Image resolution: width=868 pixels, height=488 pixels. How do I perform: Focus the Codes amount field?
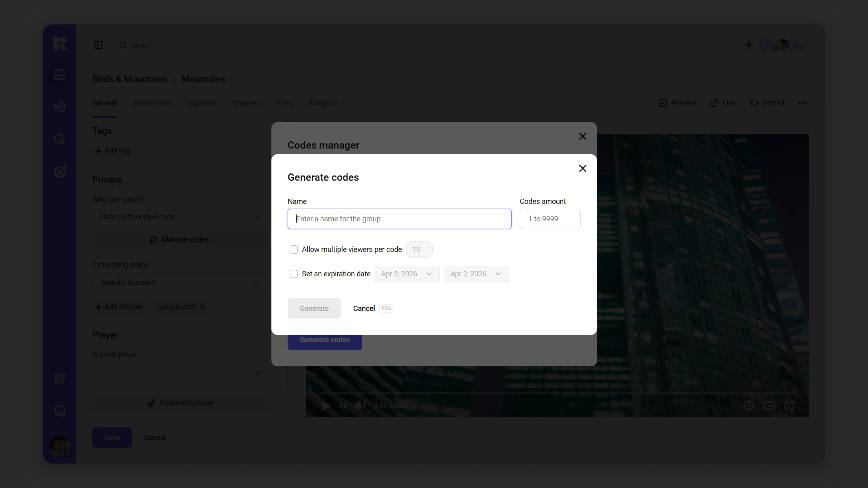(x=550, y=219)
